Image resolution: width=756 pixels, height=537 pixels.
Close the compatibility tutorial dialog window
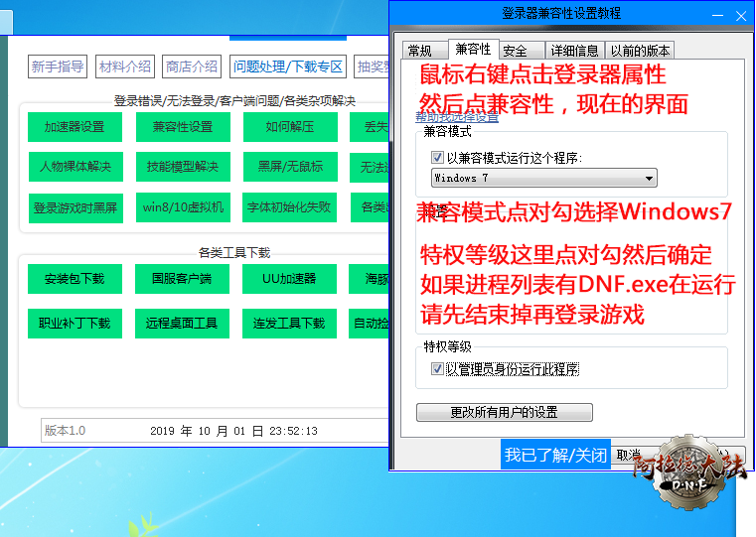pos(740,14)
